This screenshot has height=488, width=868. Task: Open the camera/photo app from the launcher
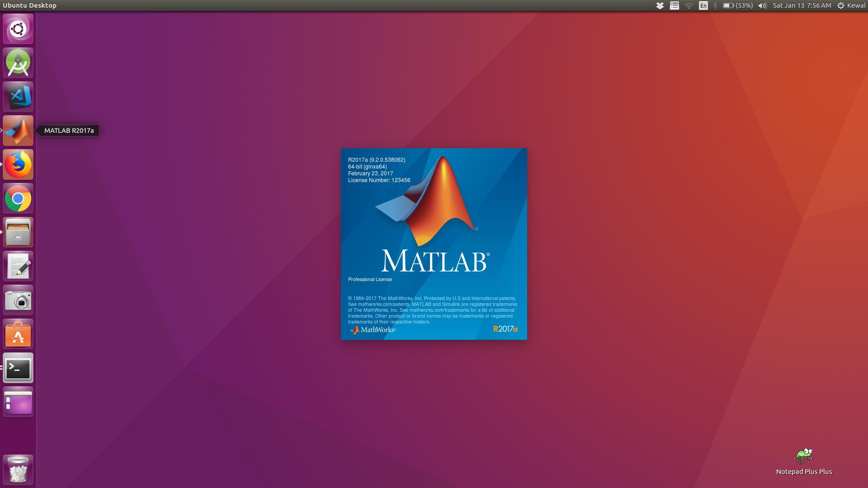(x=18, y=300)
